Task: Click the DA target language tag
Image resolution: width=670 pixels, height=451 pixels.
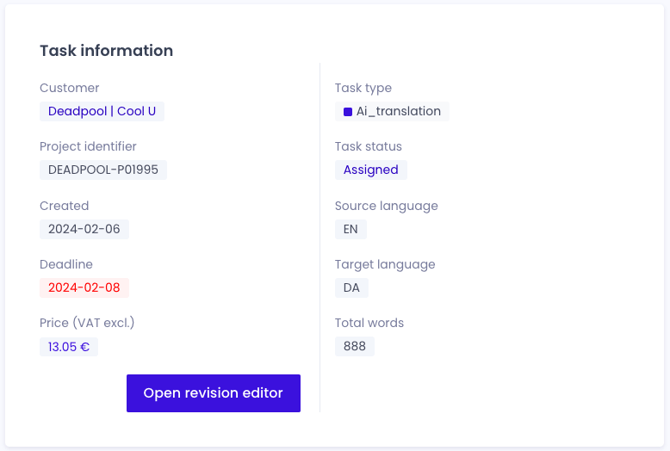Action: (351, 287)
